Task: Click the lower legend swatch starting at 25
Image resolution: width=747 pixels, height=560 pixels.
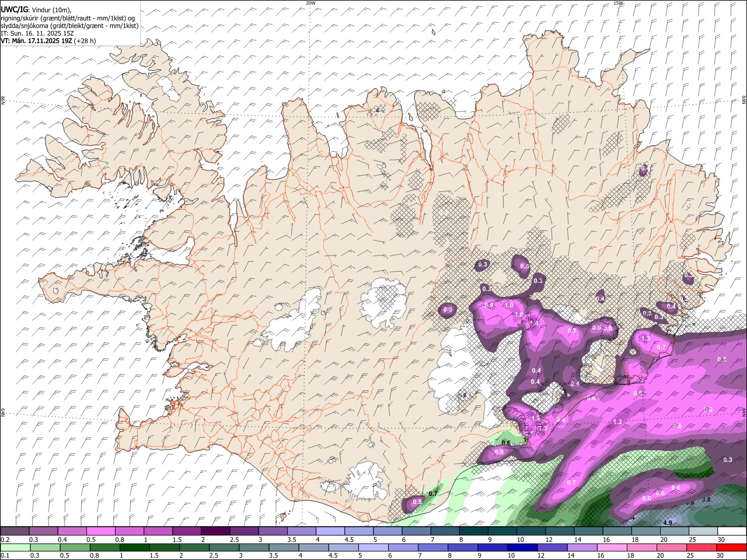Action: [x=701, y=547]
